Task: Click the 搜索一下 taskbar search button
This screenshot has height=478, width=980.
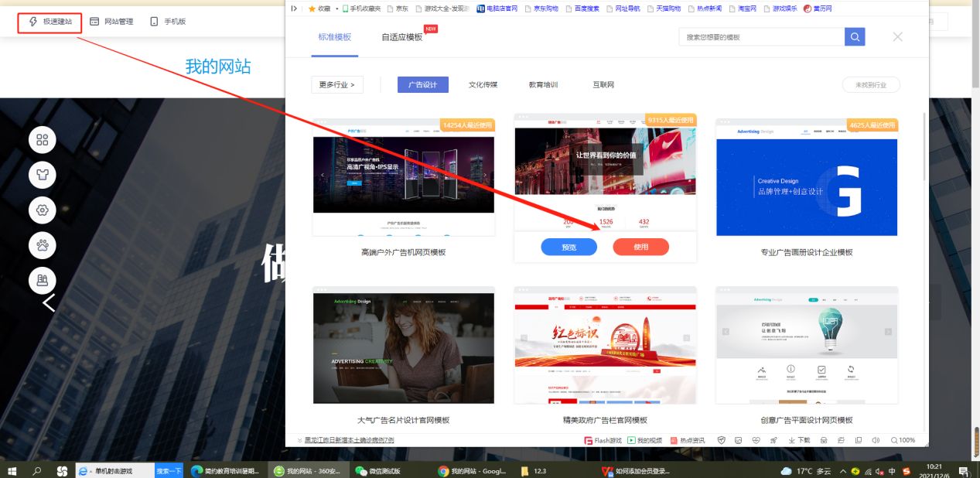Action: [x=169, y=470]
